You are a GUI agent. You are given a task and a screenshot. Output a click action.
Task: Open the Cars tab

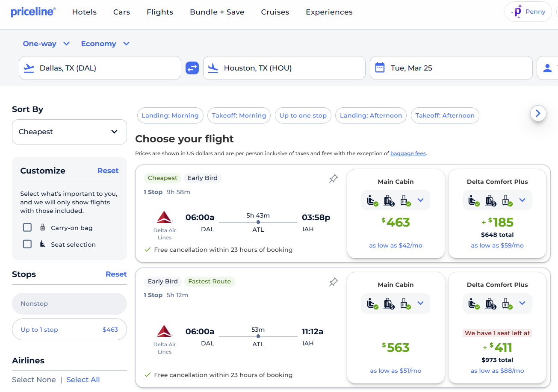click(x=121, y=12)
